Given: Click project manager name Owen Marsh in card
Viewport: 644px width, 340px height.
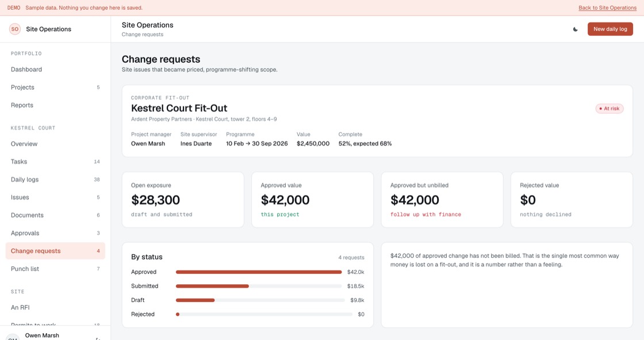Looking at the screenshot, I should point(148,143).
